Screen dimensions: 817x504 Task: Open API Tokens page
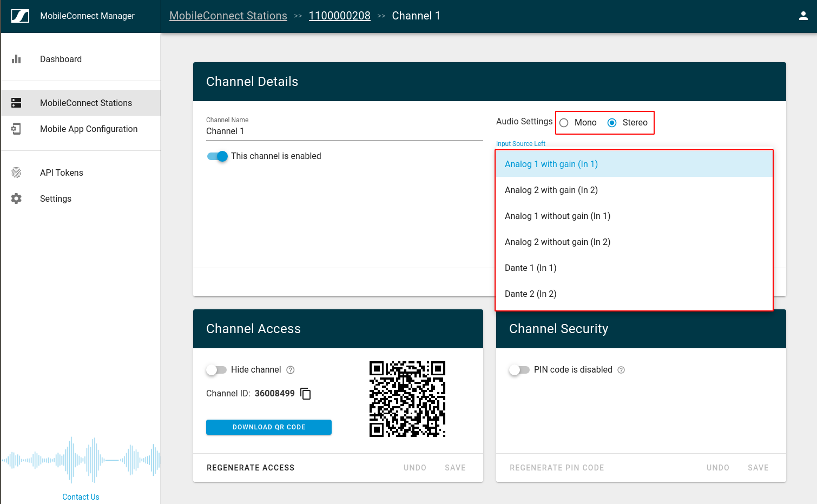click(x=81, y=173)
